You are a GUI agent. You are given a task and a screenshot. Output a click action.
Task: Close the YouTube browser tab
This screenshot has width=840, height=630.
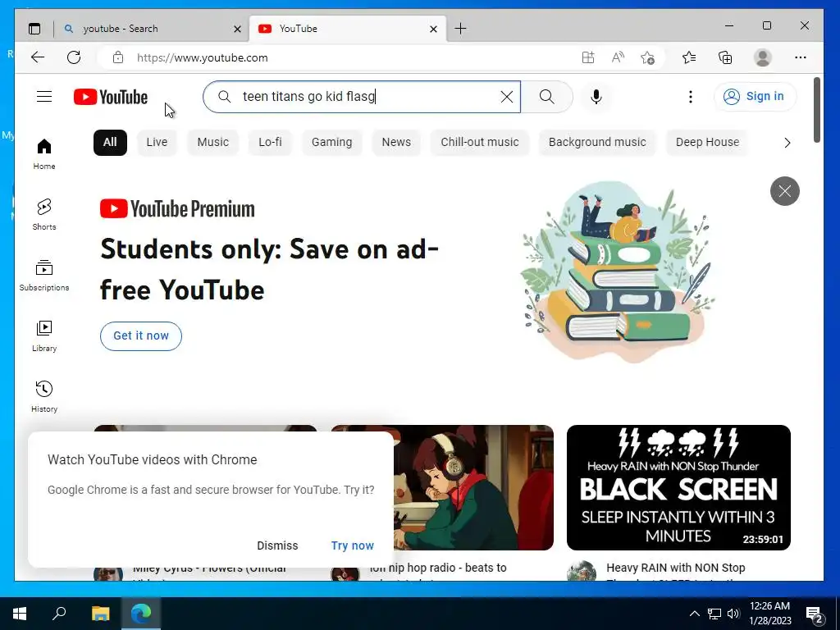click(x=433, y=29)
